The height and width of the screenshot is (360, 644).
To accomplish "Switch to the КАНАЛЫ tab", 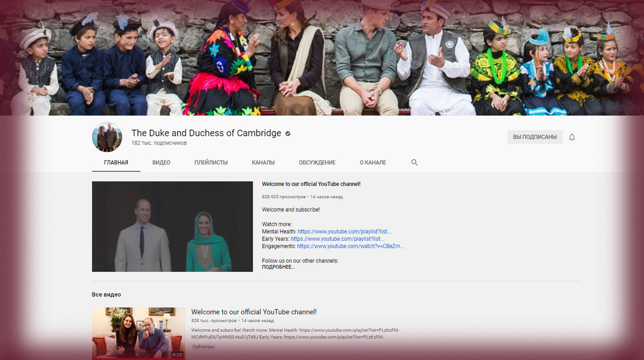I will (x=263, y=162).
